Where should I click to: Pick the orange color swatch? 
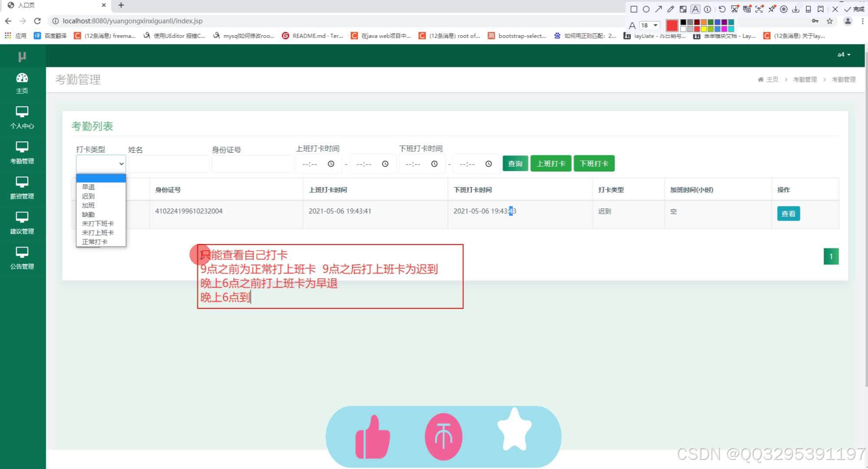coord(704,22)
